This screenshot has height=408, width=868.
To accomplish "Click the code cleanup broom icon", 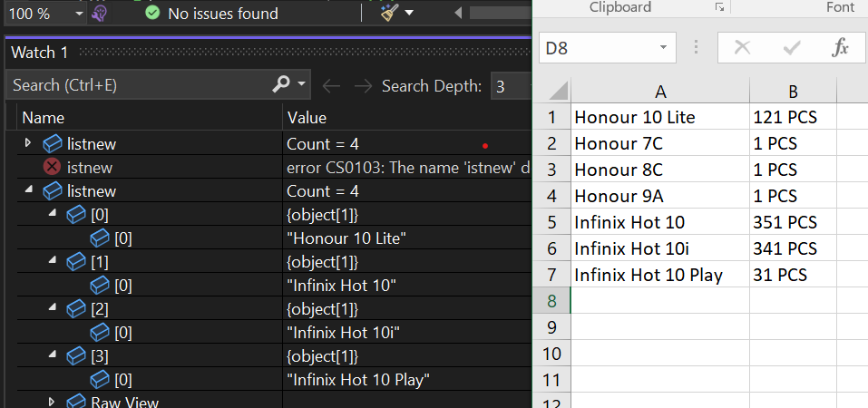I will point(390,13).
